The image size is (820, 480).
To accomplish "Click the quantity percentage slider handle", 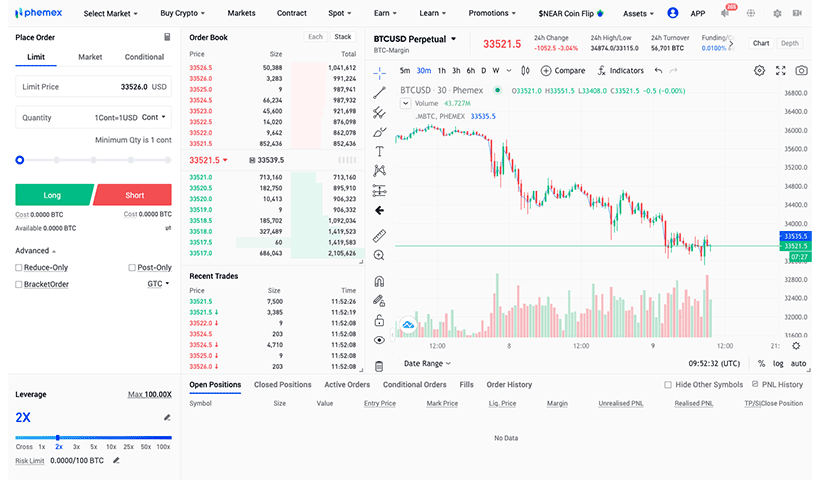I will click(x=20, y=160).
